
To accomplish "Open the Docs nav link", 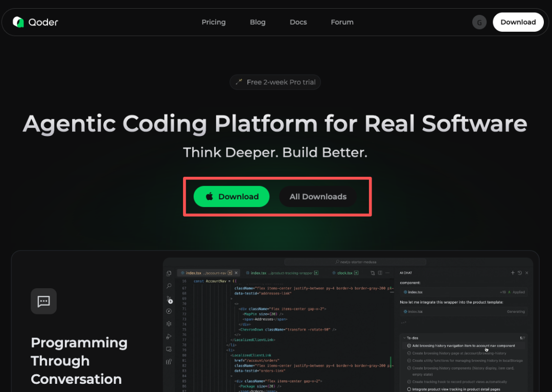I will (298, 22).
